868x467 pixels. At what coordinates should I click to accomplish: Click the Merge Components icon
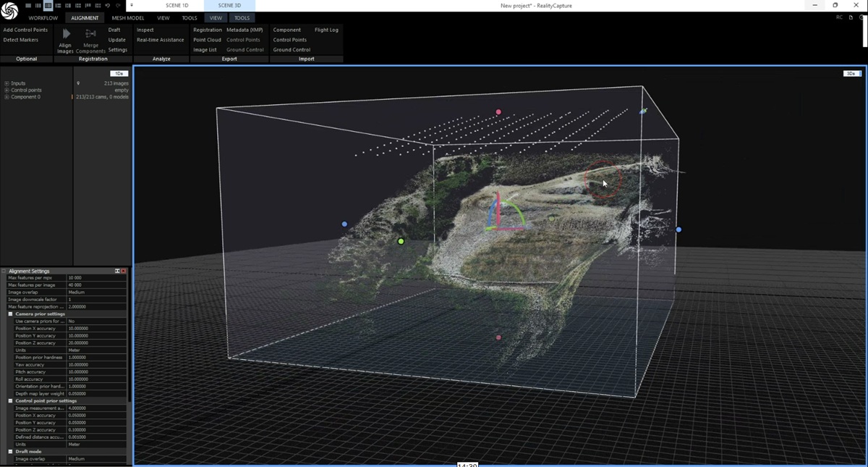point(90,34)
